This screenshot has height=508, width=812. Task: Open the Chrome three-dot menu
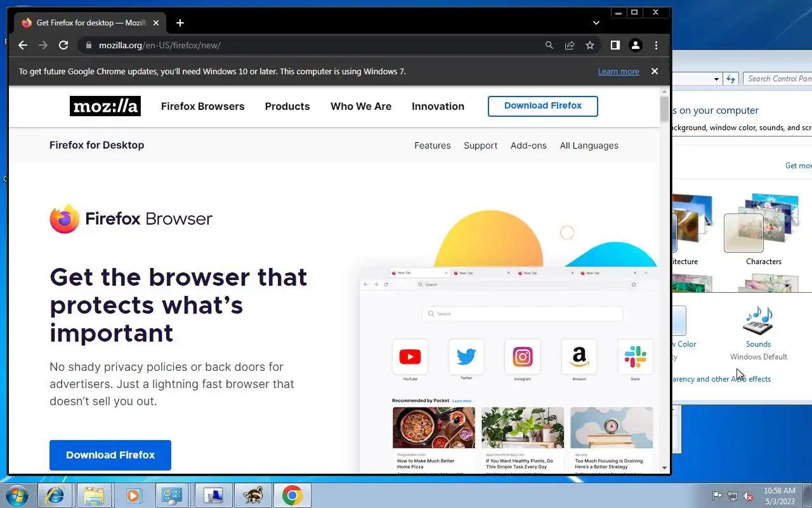(656, 45)
